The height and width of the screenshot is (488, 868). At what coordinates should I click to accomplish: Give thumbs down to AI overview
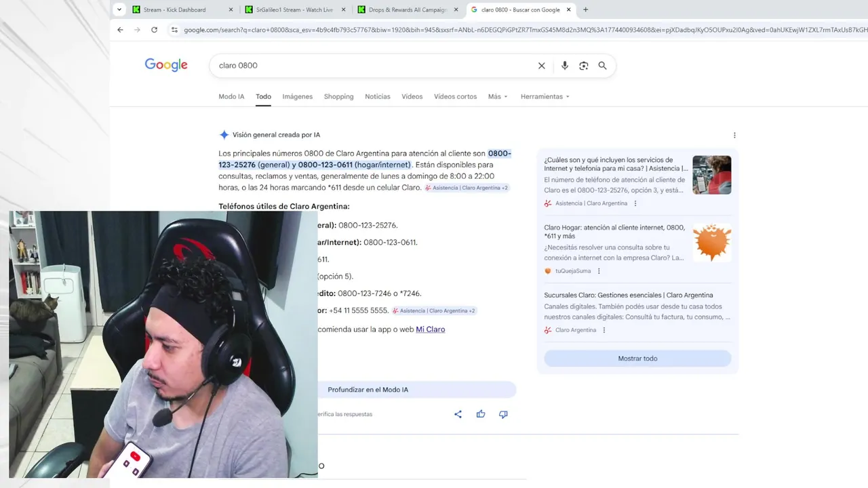(503, 414)
